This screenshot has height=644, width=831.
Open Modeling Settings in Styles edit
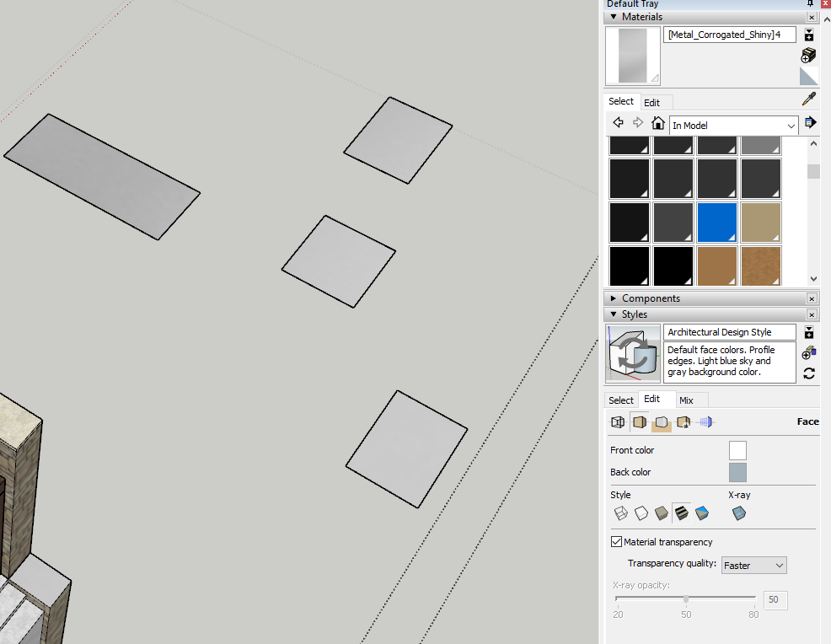[706, 422]
